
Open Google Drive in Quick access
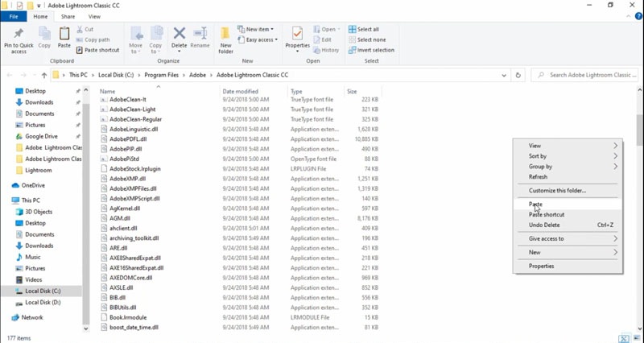pyautogui.click(x=41, y=136)
